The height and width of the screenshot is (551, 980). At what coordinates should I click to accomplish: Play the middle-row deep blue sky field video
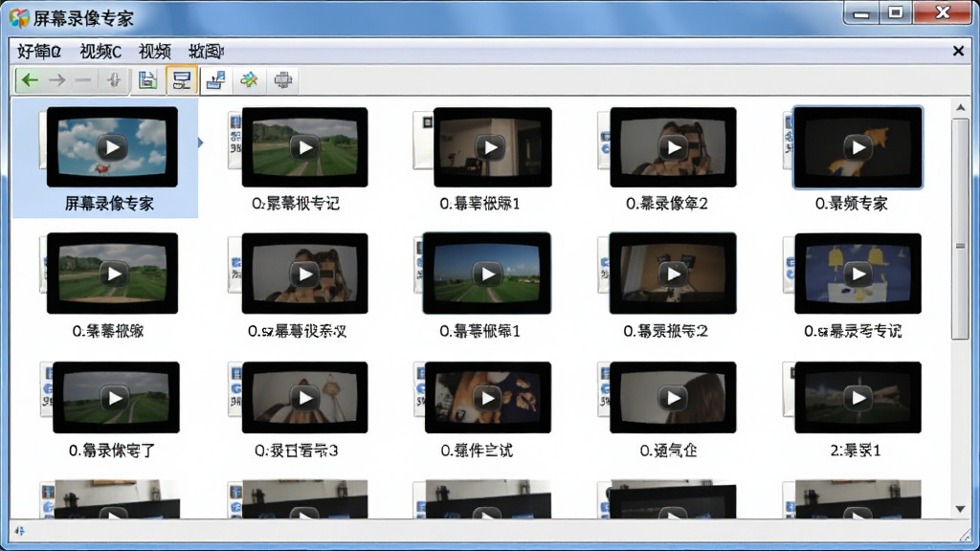tap(487, 274)
